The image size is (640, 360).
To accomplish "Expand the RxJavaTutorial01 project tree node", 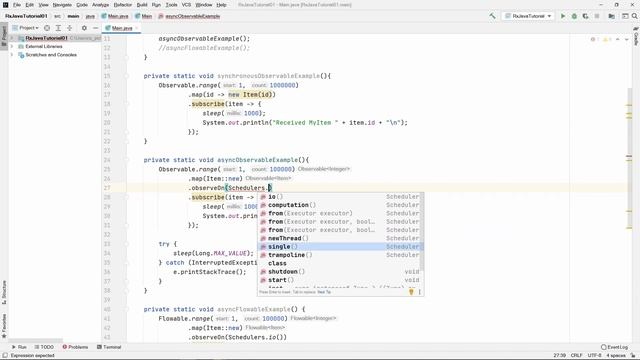I will click(12, 38).
